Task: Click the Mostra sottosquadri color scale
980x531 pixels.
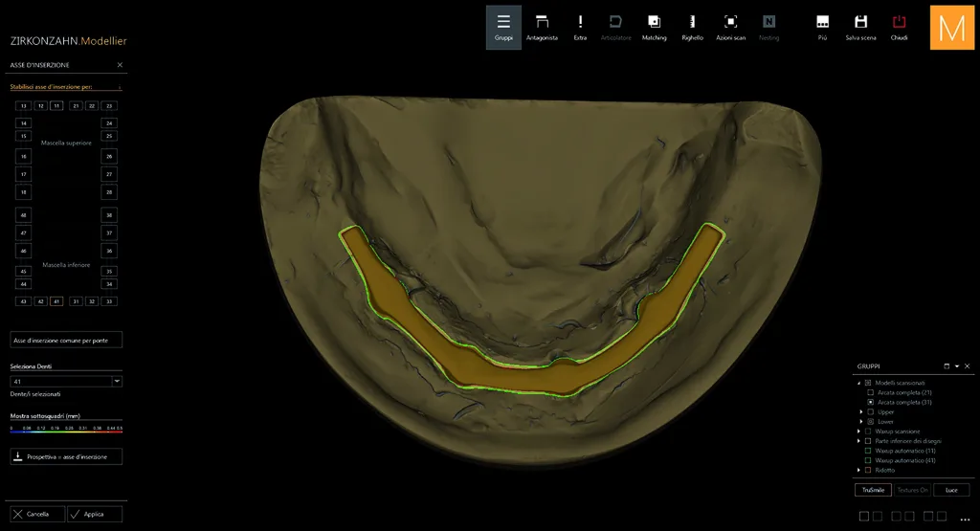Action: [66, 430]
